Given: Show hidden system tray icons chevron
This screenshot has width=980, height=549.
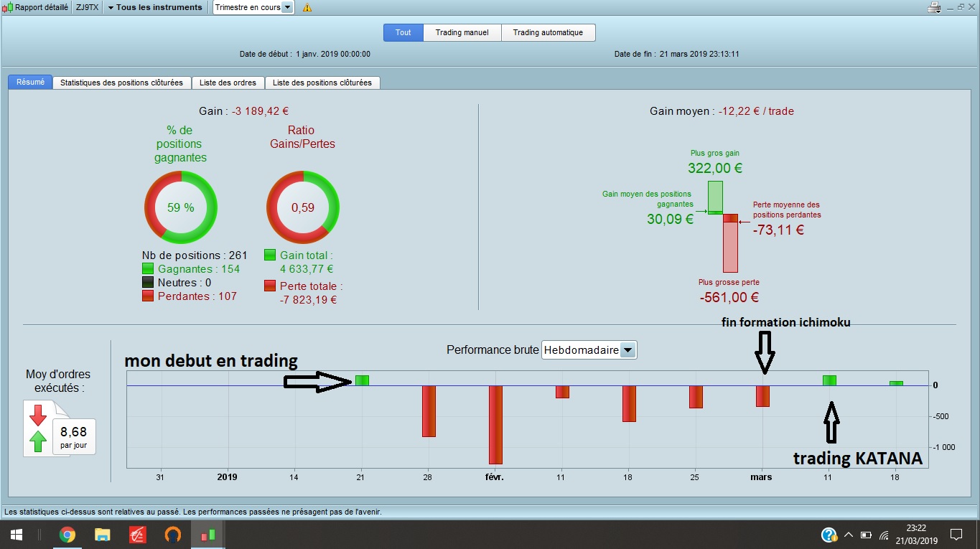Looking at the screenshot, I should 848,535.
